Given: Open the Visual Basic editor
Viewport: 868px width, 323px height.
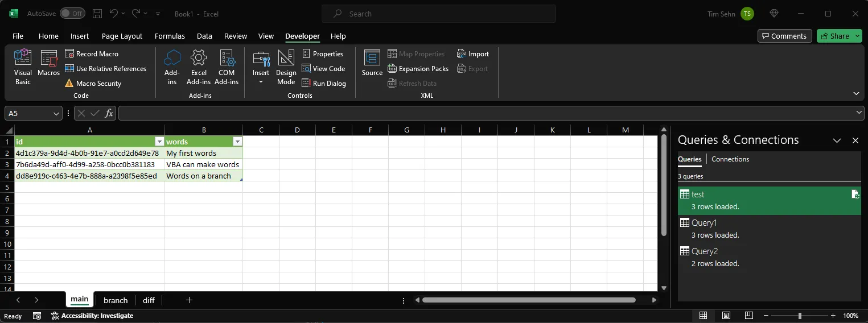Looking at the screenshot, I should (x=23, y=67).
